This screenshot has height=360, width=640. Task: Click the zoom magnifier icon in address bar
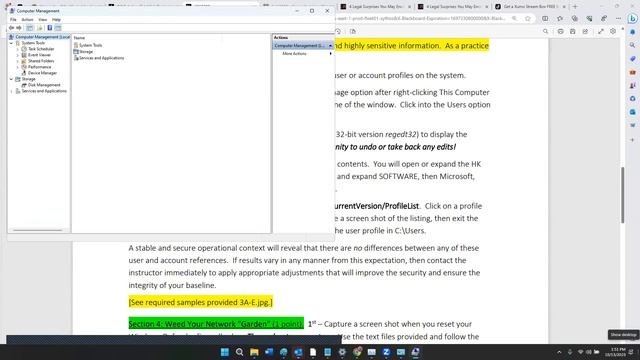coord(514,18)
